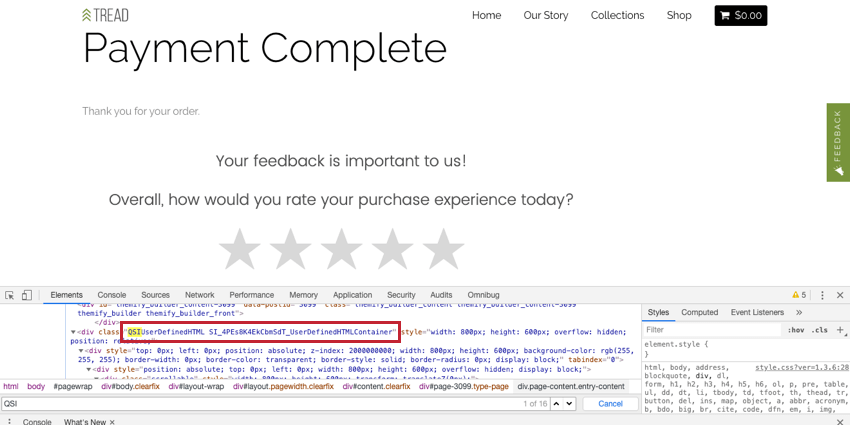Viewport: 850px width, 425px height.
Task: Open the Omnibug tab
Action: click(484, 295)
